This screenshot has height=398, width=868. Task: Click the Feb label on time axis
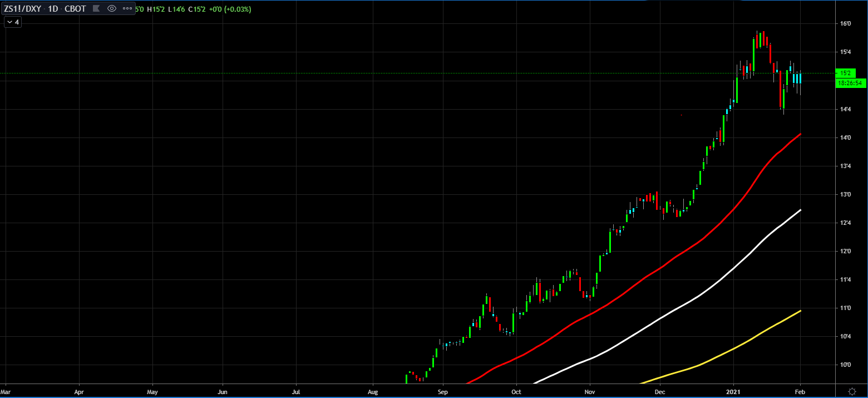tap(801, 391)
